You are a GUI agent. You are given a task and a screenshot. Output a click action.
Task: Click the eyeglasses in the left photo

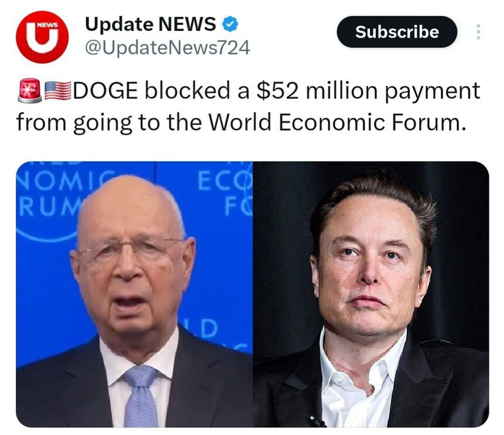(x=129, y=249)
